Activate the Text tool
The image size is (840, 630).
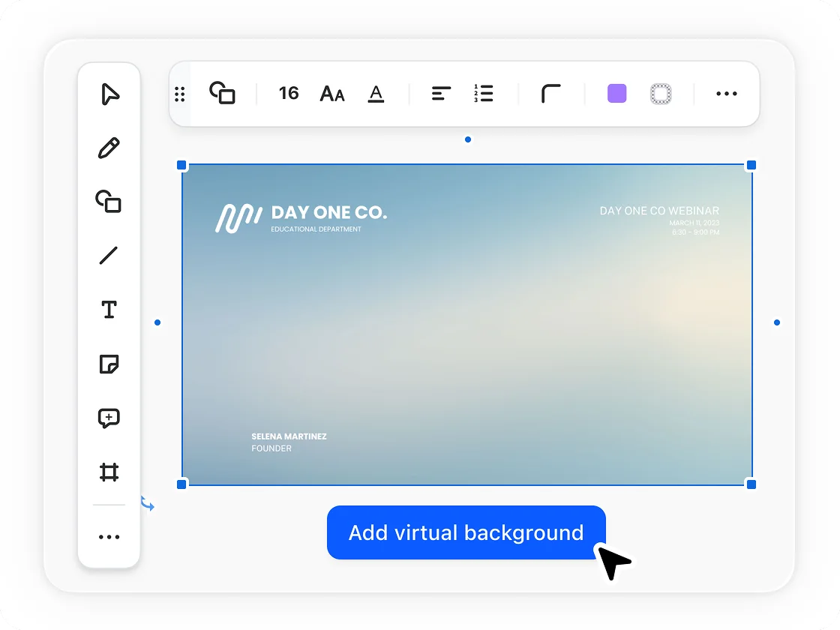109,310
